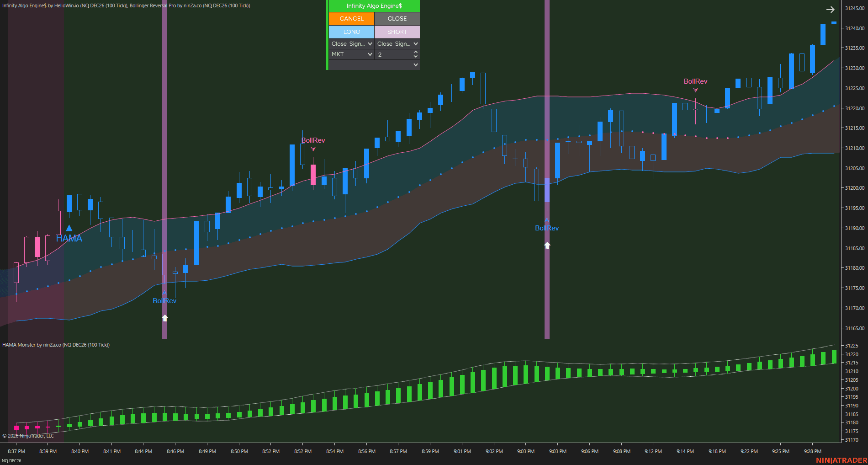Click the quantity field showing 2

tap(393, 54)
